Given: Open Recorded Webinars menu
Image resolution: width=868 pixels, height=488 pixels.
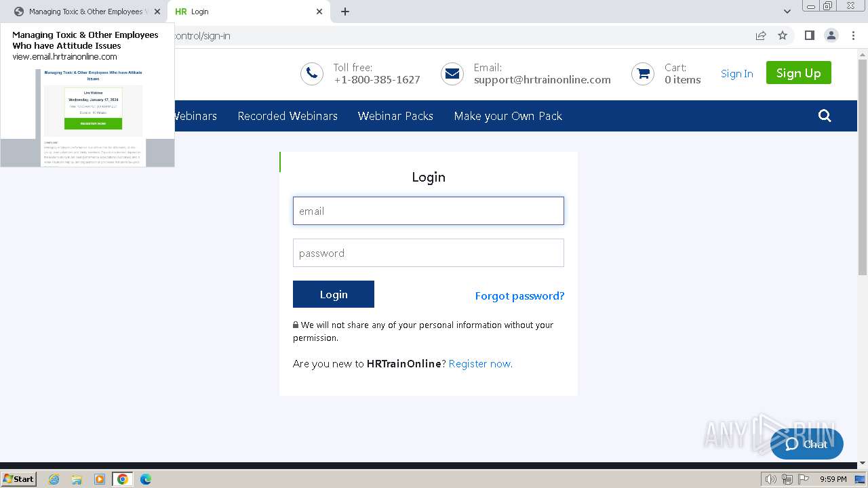Looking at the screenshot, I should point(288,116).
